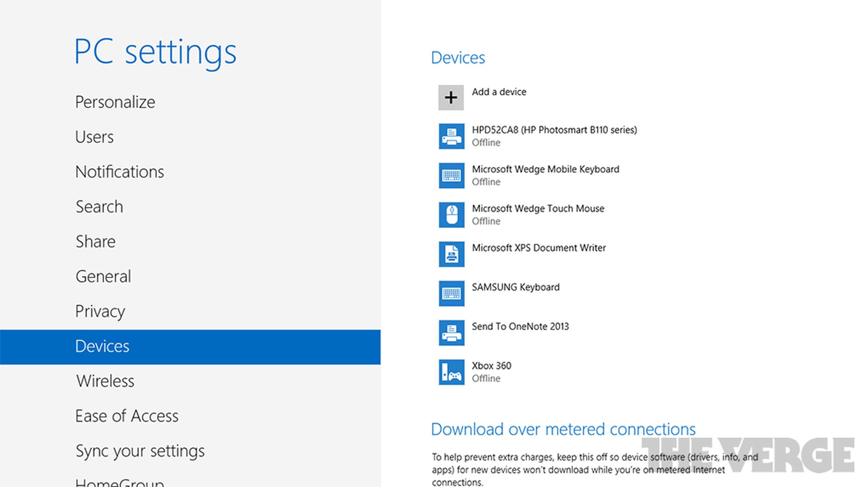Open the Users settings category

tap(94, 137)
